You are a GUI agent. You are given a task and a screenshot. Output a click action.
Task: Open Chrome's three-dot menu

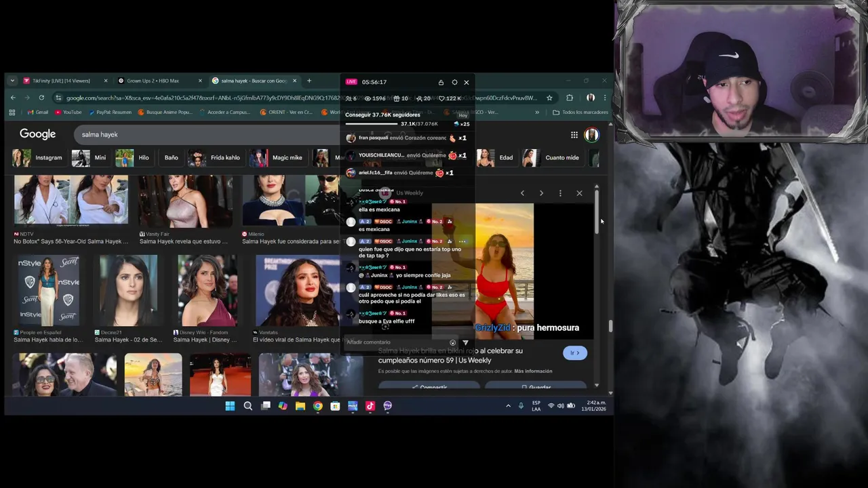[x=605, y=98]
